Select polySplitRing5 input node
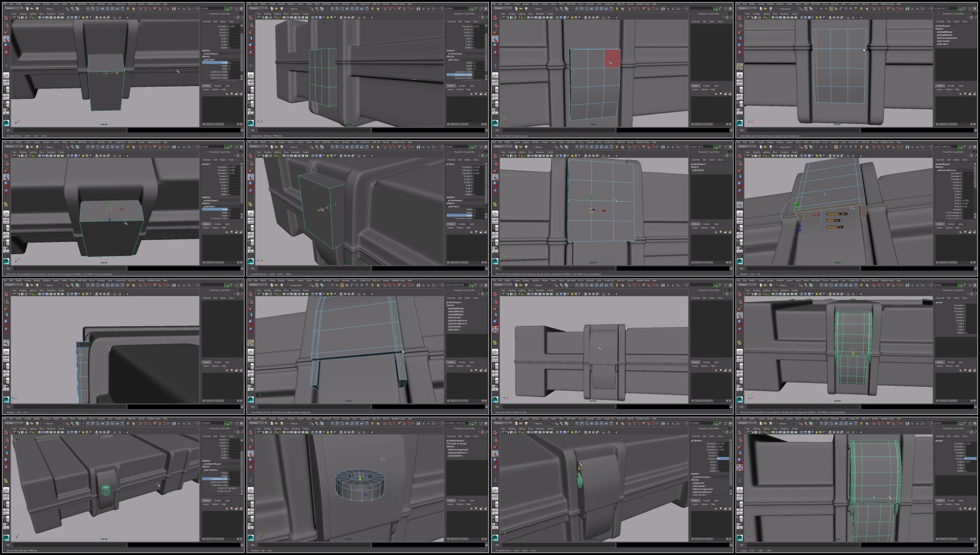Screen dimensions: 980x555 point(456,312)
